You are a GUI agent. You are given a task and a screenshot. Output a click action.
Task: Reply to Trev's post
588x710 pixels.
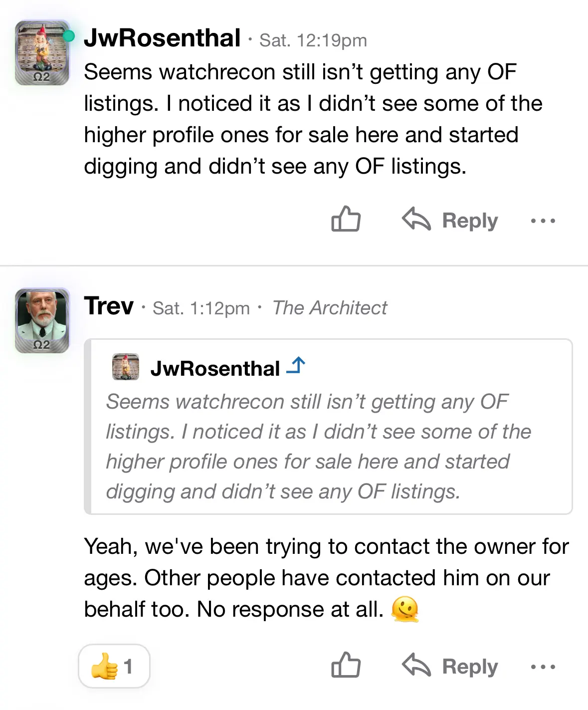click(450, 666)
